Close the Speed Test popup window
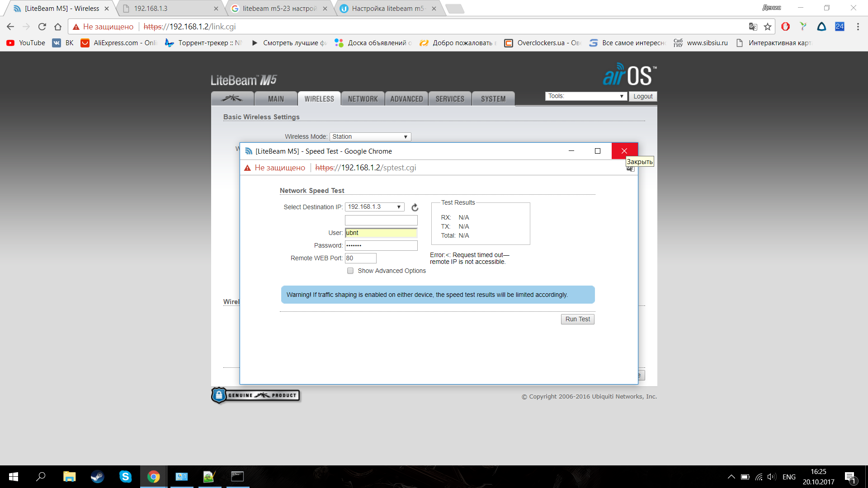The height and width of the screenshot is (488, 868). click(x=624, y=151)
